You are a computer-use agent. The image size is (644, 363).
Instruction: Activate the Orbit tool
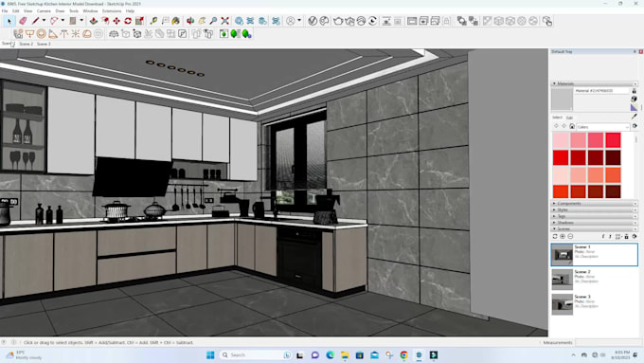190,21
